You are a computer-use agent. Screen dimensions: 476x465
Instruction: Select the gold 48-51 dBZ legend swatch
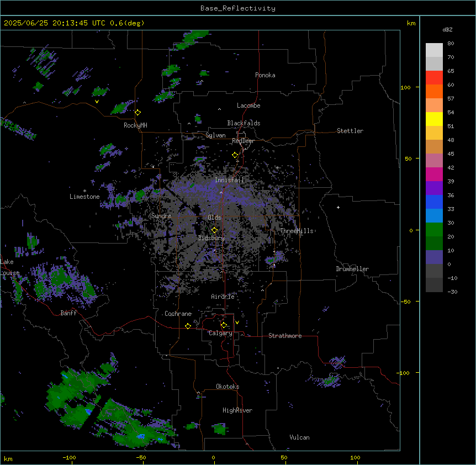[434, 133]
